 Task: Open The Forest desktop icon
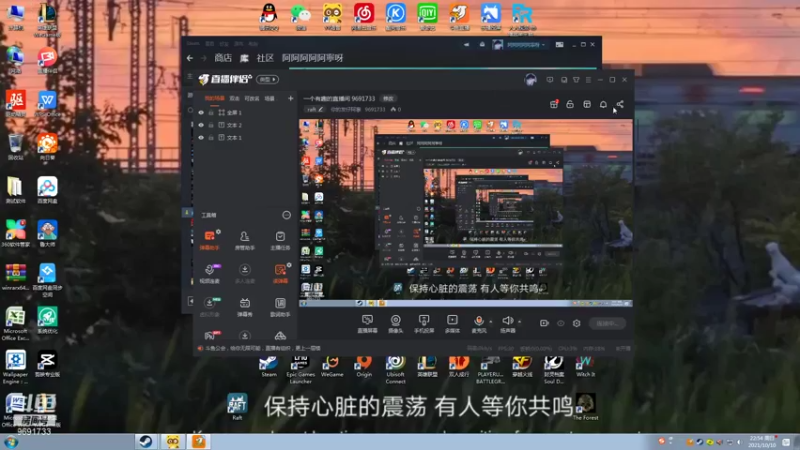pos(585,407)
